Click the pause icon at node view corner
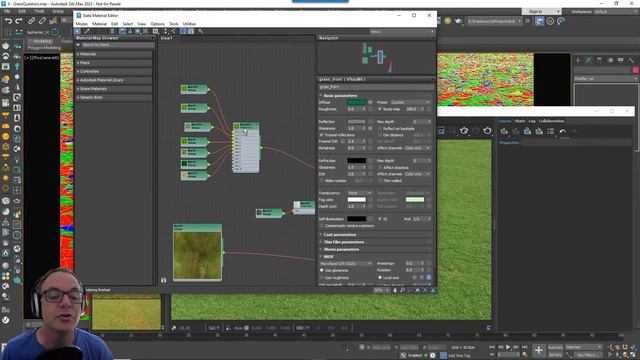 pyautogui.click(x=164, y=280)
